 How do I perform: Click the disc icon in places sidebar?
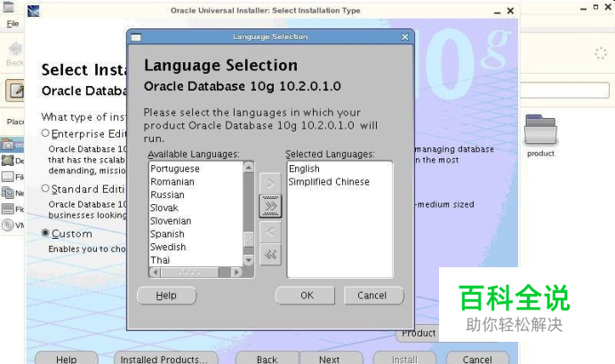(7, 225)
